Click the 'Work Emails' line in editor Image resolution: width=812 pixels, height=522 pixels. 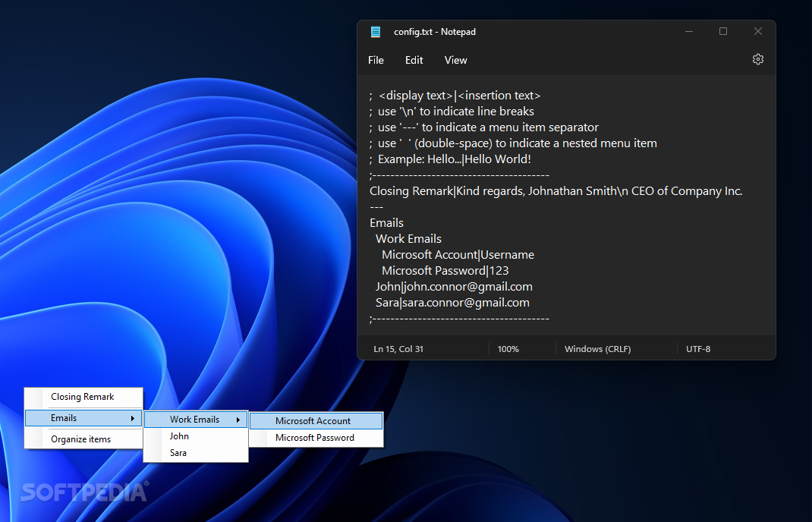pyautogui.click(x=408, y=239)
